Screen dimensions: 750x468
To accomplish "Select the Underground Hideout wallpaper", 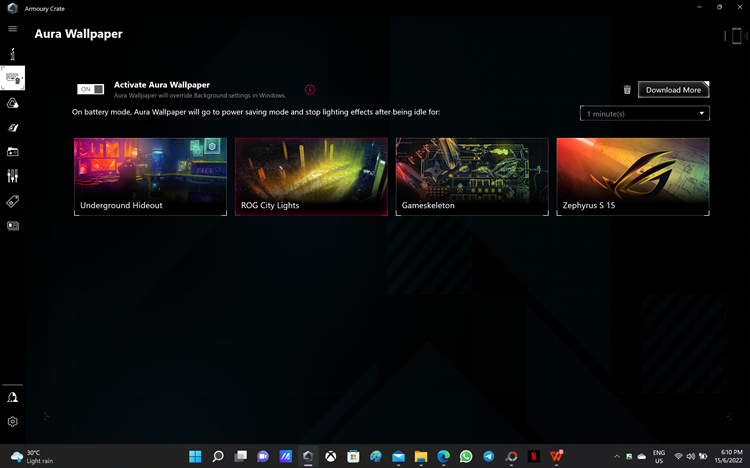I will pyautogui.click(x=150, y=177).
